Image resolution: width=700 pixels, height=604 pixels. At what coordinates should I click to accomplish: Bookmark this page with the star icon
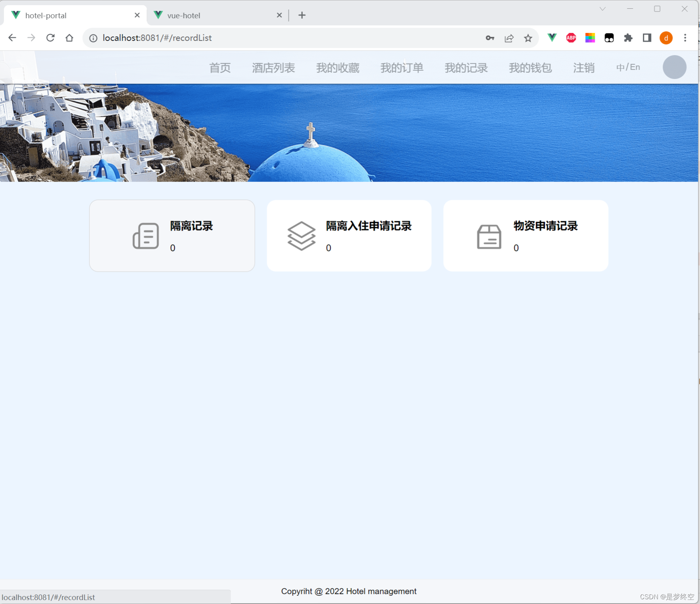pyautogui.click(x=528, y=38)
